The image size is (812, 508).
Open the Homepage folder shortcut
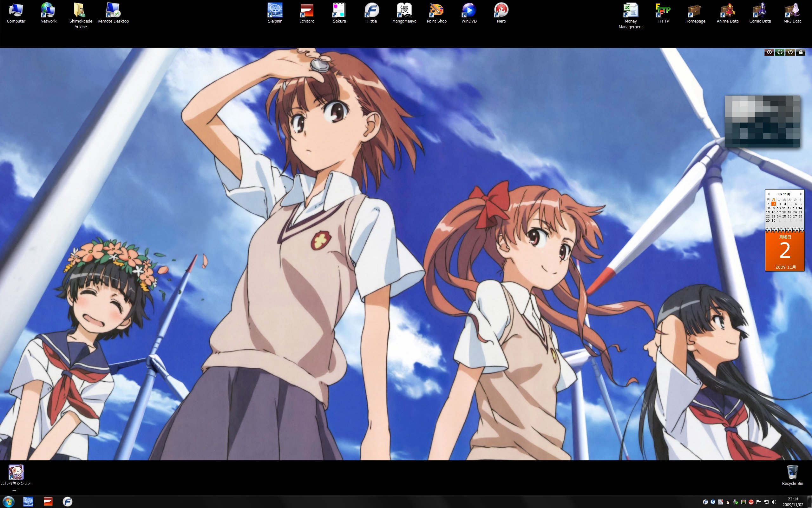pos(695,13)
